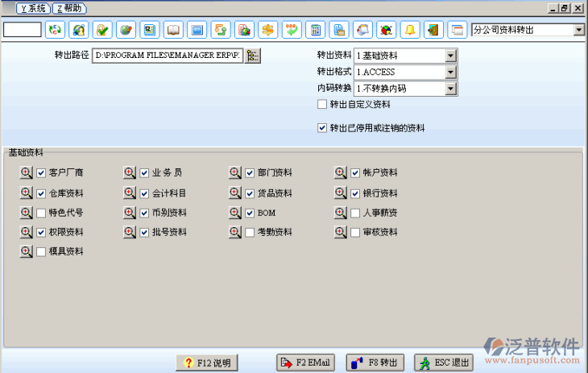Uncheck the BOM checkbox
588x373 pixels.
pos(250,213)
